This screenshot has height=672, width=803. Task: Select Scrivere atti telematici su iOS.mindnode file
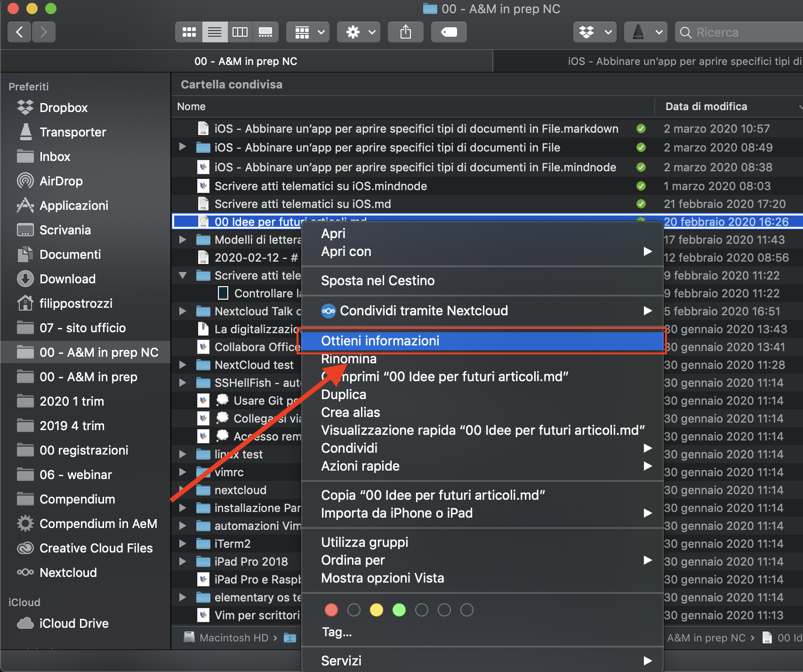487,186
